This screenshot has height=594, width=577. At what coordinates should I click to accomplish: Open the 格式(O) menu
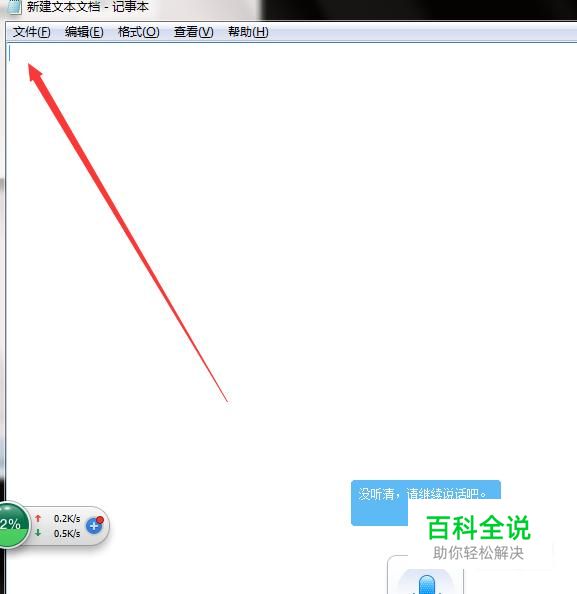pos(139,32)
